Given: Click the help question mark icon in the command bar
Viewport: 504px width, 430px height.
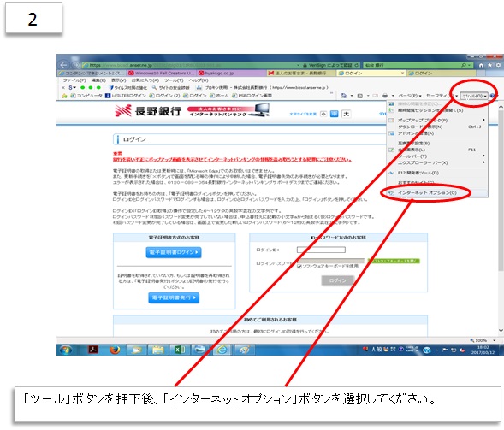Looking at the screenshot, I should coord(492,96).
